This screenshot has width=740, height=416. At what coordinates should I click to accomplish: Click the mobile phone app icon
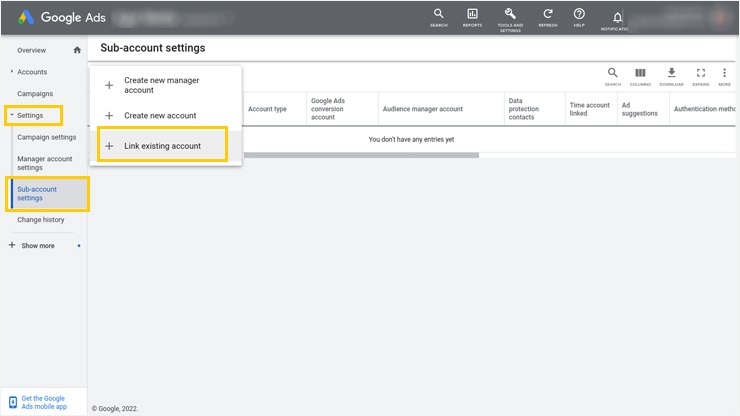13,402
